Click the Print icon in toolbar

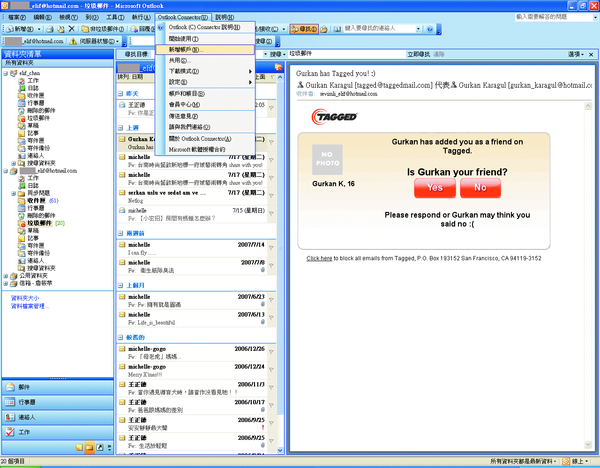50,29
